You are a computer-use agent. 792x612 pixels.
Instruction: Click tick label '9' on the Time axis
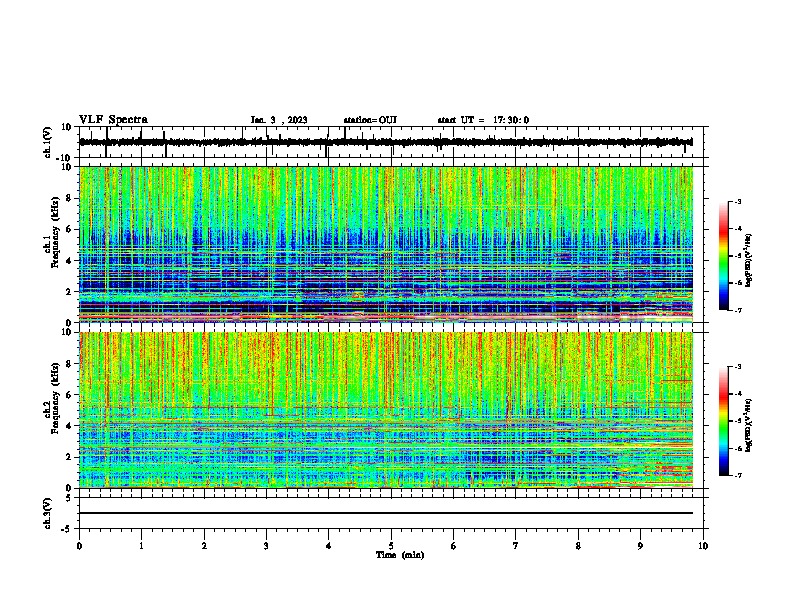pyautogui.click(x=640, y=546)
